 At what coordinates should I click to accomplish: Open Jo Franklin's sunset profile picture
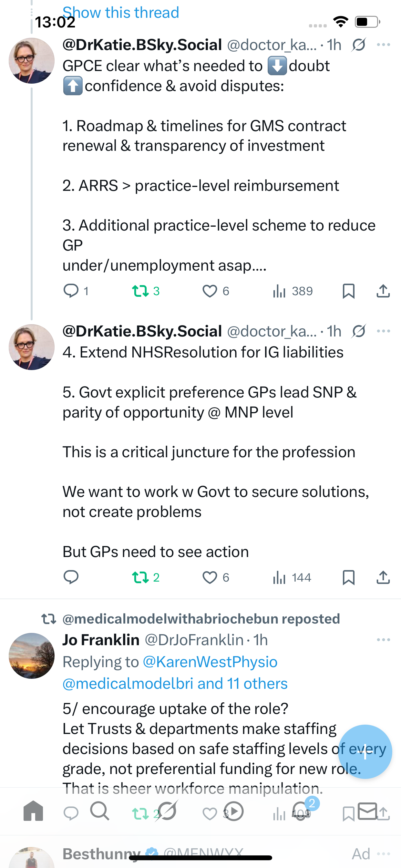point(32,656)
